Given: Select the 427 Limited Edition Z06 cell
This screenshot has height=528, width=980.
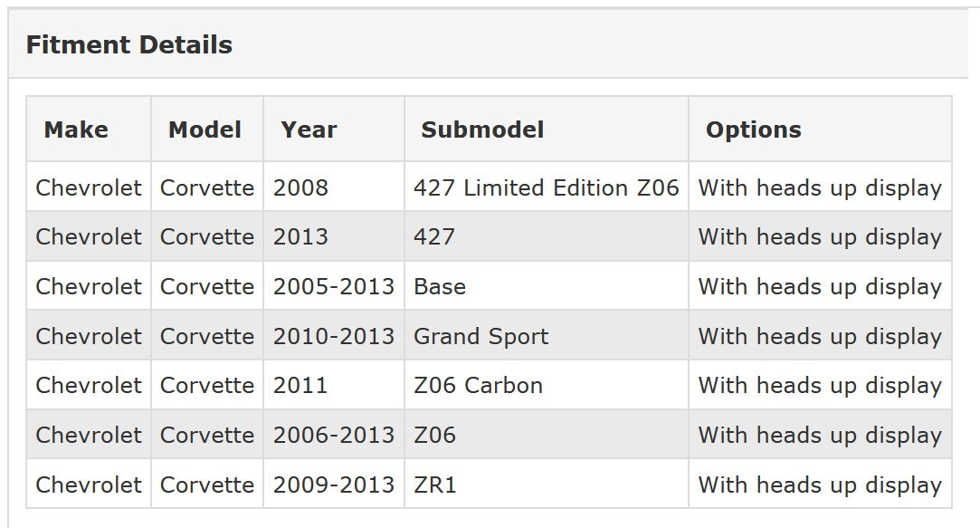Looking at the screenshot, I should [x=547, y=187].
